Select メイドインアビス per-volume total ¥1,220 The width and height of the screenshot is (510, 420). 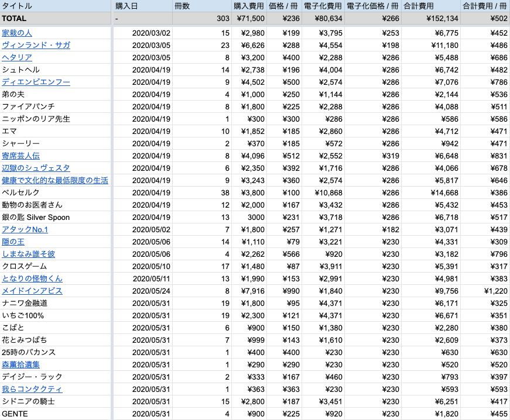click(485, 291)
